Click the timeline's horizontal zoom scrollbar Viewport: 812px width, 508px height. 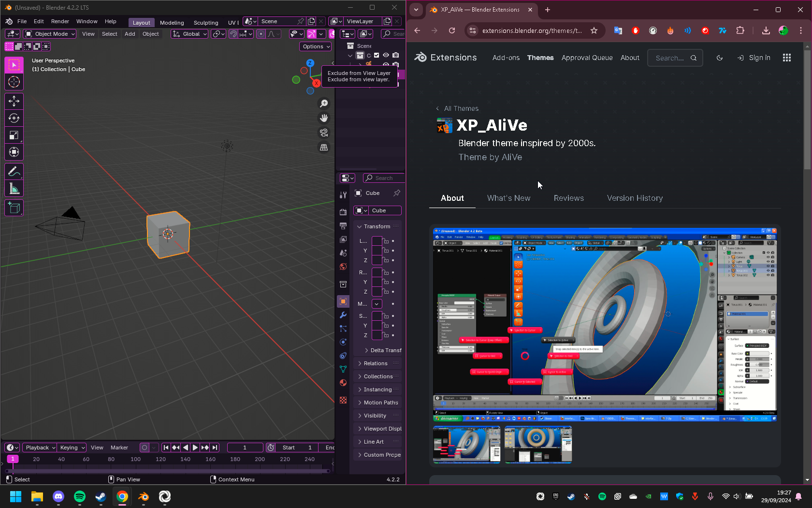168,471
